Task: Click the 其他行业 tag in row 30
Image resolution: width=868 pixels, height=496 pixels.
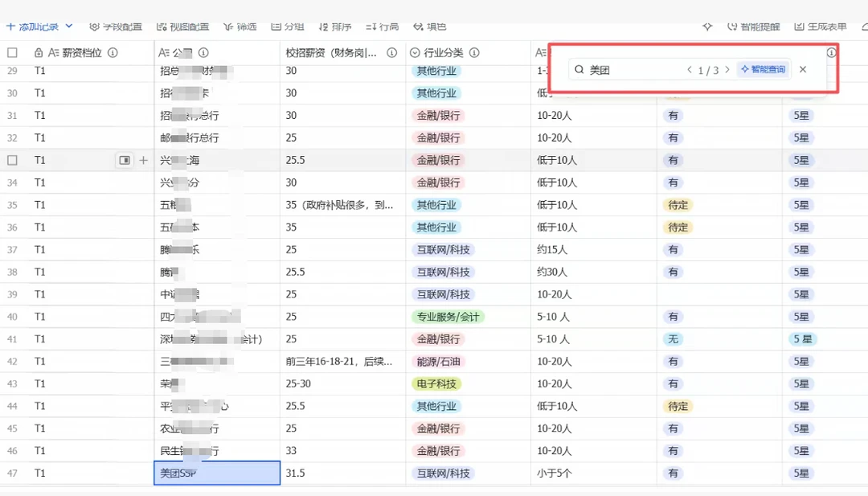Action: tap(436, 93)
